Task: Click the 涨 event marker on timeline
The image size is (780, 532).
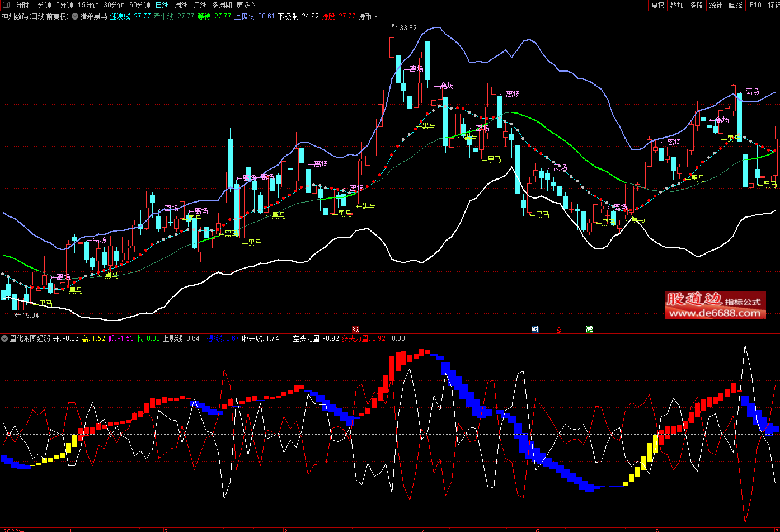Action: (x=355, y=329)
